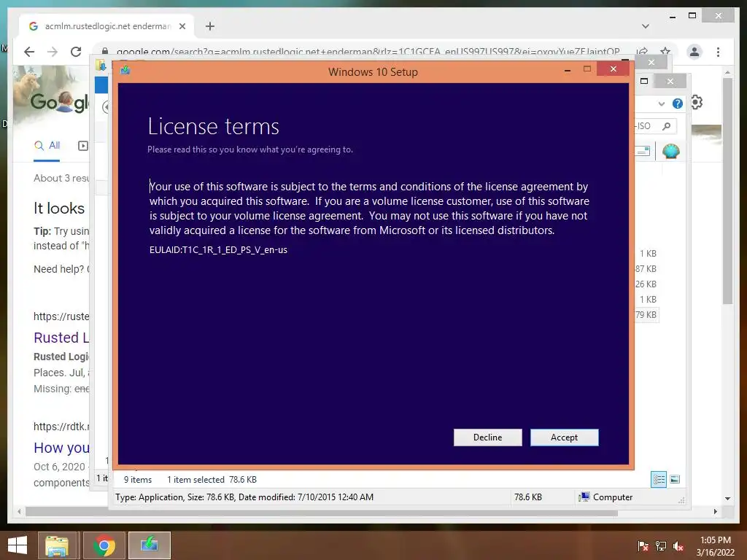Maximize the front File Explorer window
Viewport: 747px width, 560px height.
click(644, 81)
